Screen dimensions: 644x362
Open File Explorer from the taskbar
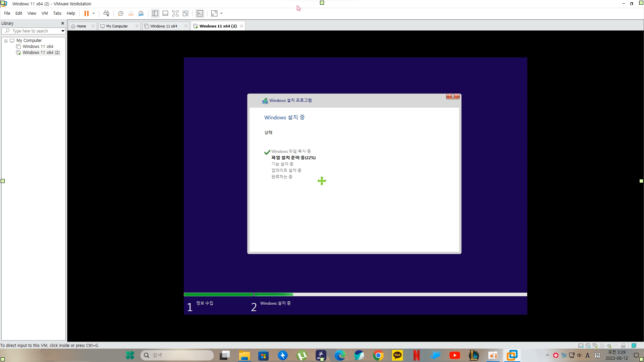coord(245,355)
